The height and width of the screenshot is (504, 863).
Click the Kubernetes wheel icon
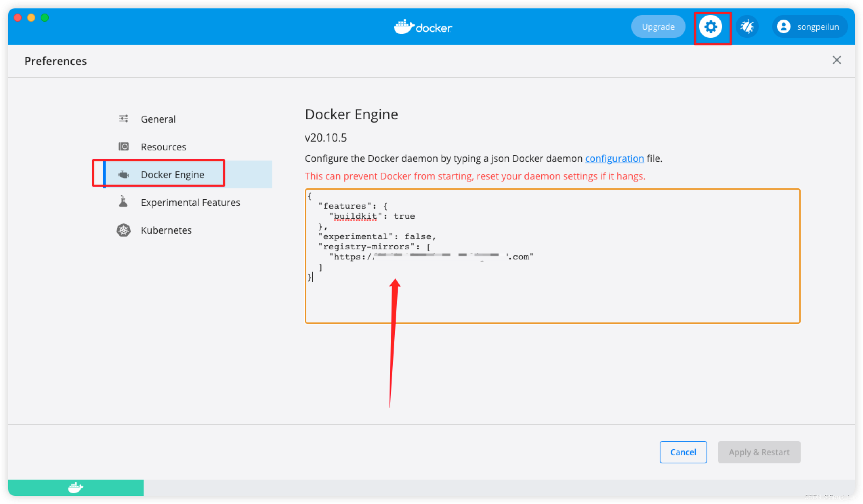tap(123, 230)
